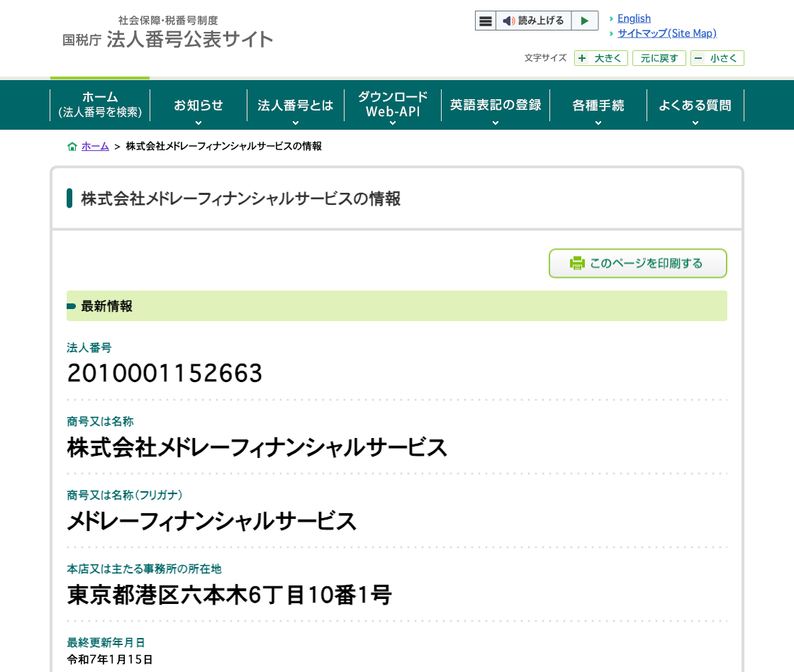Click このページを印刷する button

[638, 263]
